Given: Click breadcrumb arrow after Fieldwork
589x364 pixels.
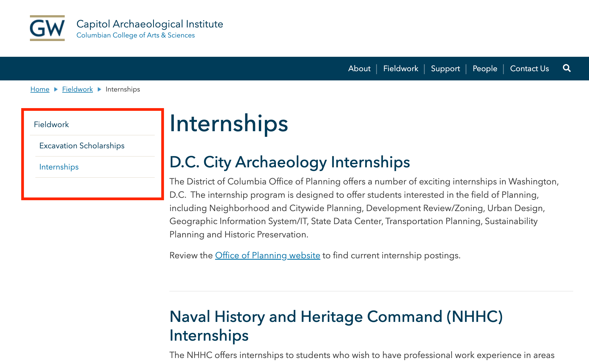Looking at the screenshot, I should tap(99, 89).
